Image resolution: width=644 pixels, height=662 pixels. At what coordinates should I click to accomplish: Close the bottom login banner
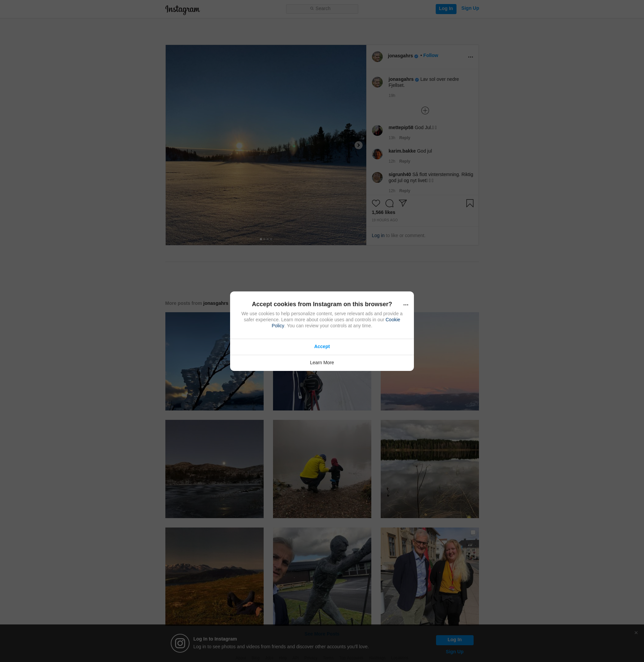coord(636,632)
